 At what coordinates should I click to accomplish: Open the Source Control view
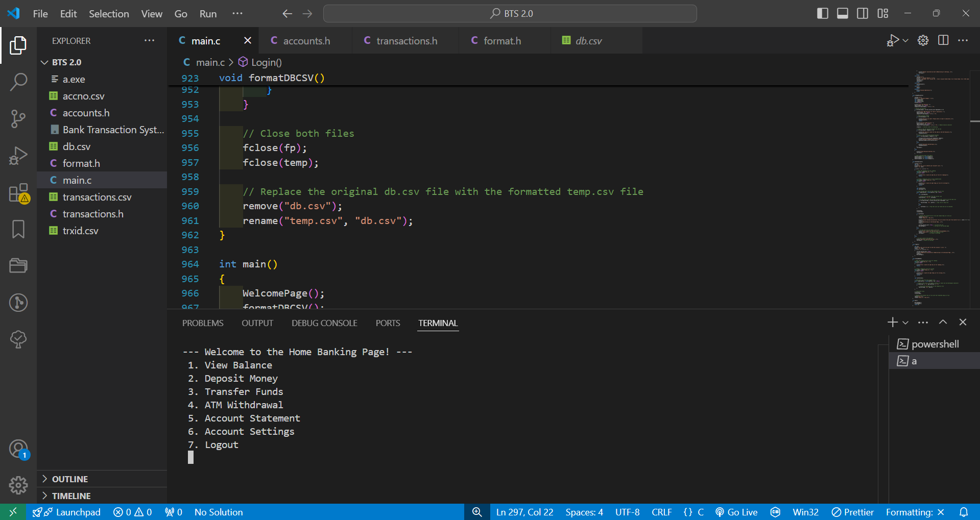point(18,118)
